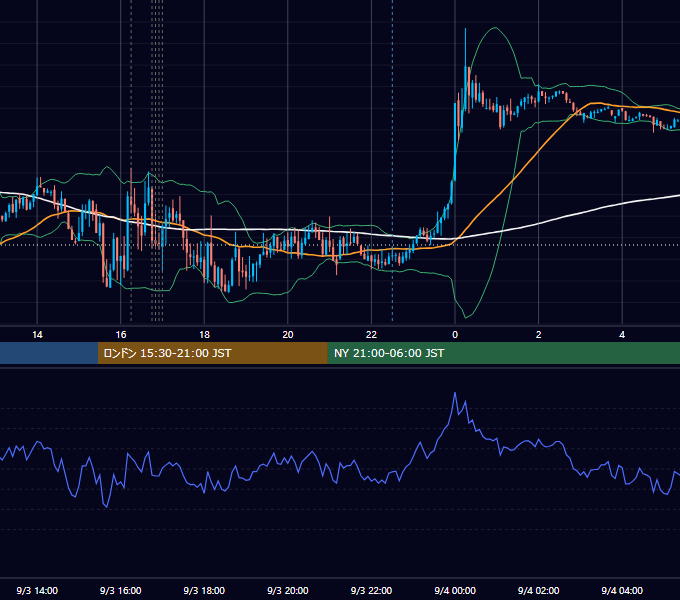Click the "2" hour label on the price chart axis
Viewport: 680px width, 600px height.
539,335
